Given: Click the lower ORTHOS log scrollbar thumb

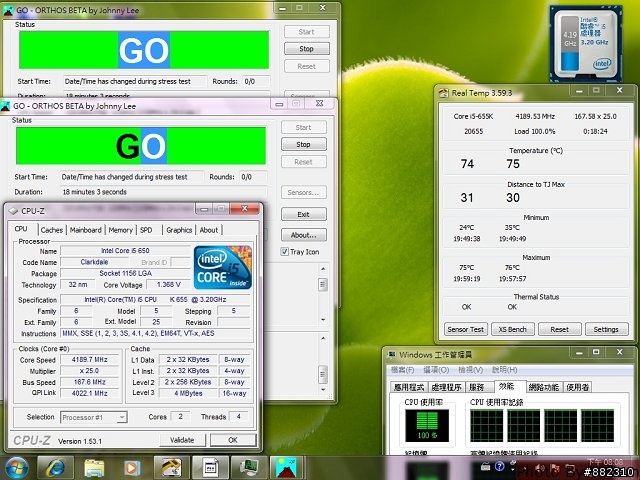Looking at the screenshot, I should pyautogui.click(x=323, y=375).
